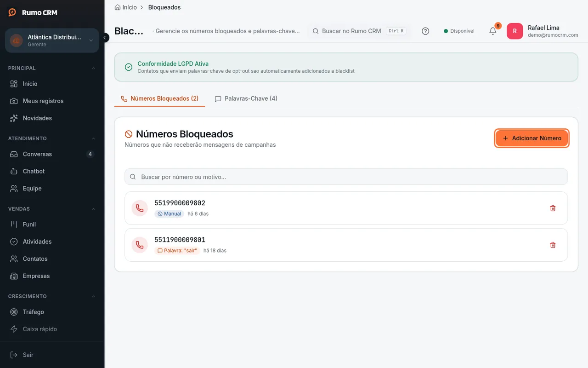Click phone icon for 5511900009801
Viewport: 588px width, 368px height.
coord(140,245)
